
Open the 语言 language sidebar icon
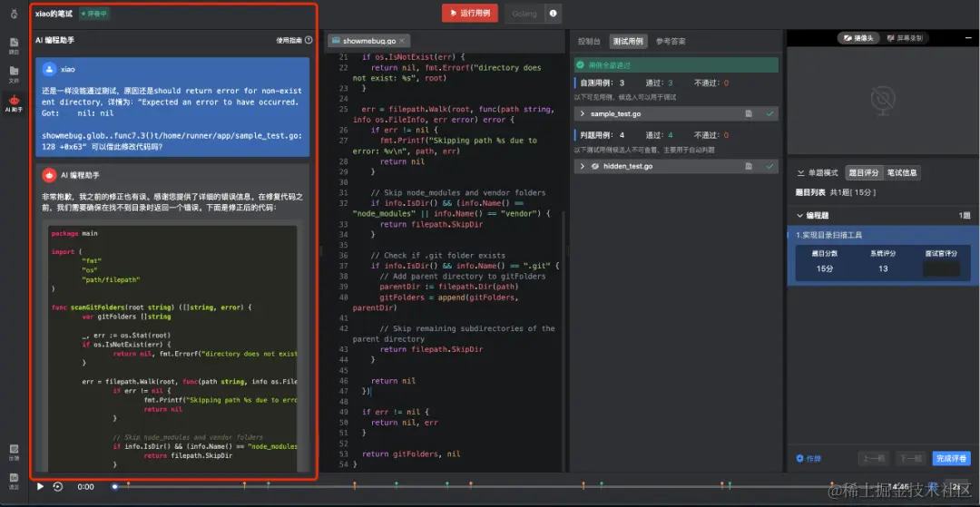(14, 481)
